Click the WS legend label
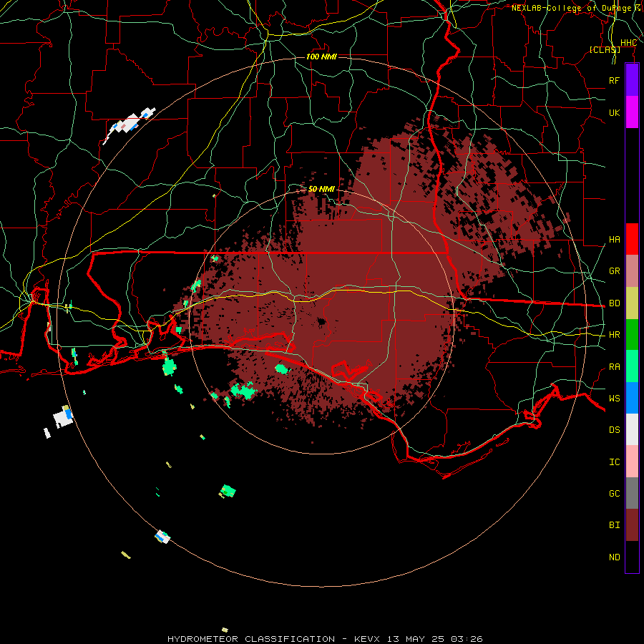The image size is (644, 644). coord(614,398)
